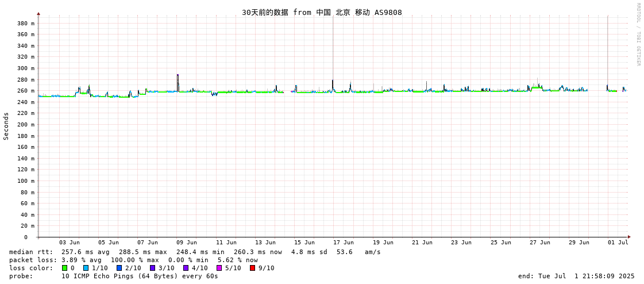Click the chart title with AS9808
The image size is (644, 284).
(322, 12)
